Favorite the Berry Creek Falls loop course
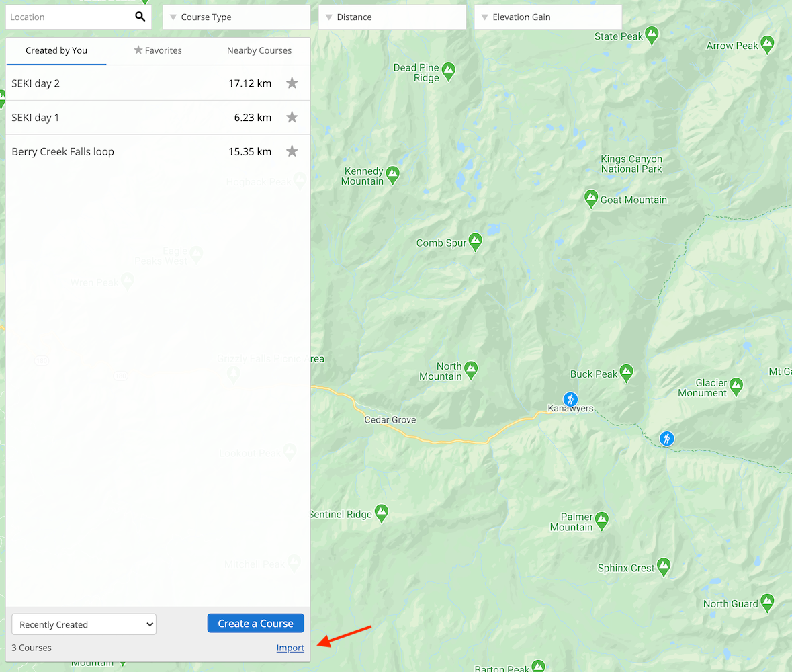This screenshot has width=792, height=672. pos(292,151)
